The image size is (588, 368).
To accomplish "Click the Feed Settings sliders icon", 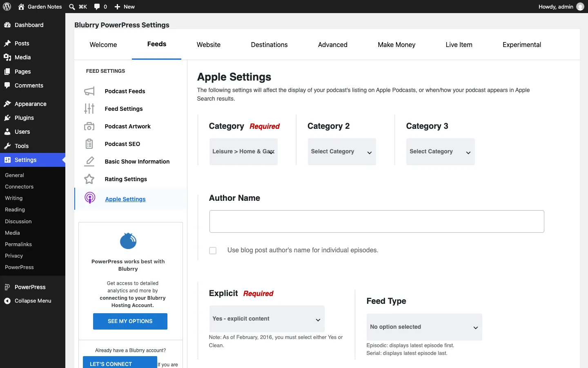I will click(89, 109).
